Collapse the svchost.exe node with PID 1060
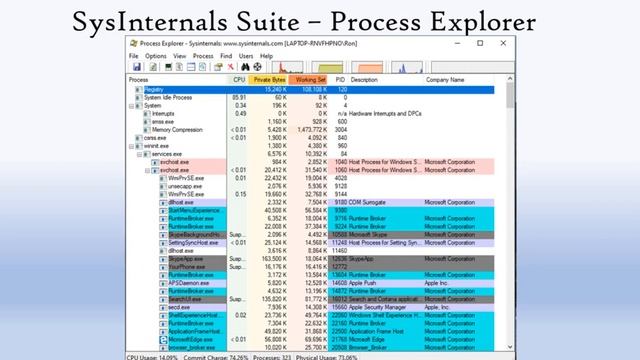The width and height of the screenshot is (640, 360). [148, 170]
